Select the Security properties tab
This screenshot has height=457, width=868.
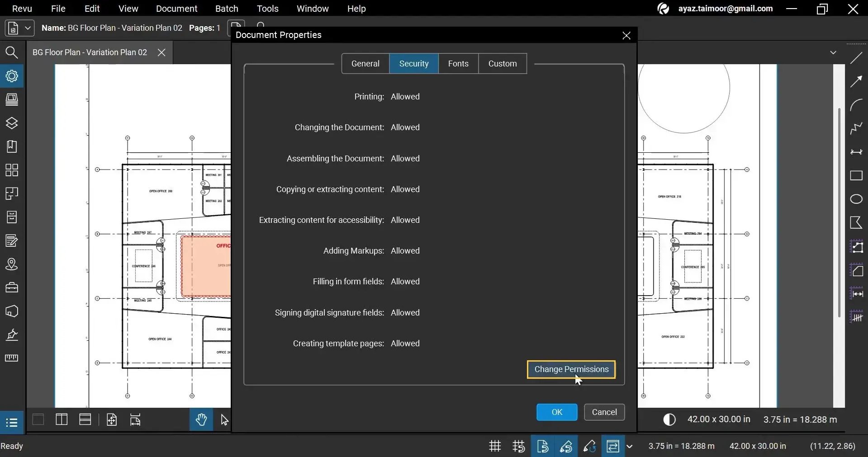click(414, 64)
